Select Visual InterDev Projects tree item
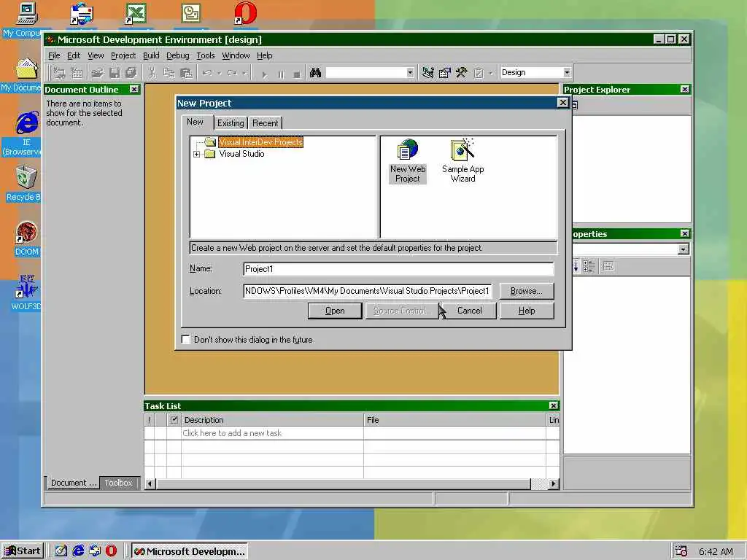 pyautogui.click(x=260, y=142)
